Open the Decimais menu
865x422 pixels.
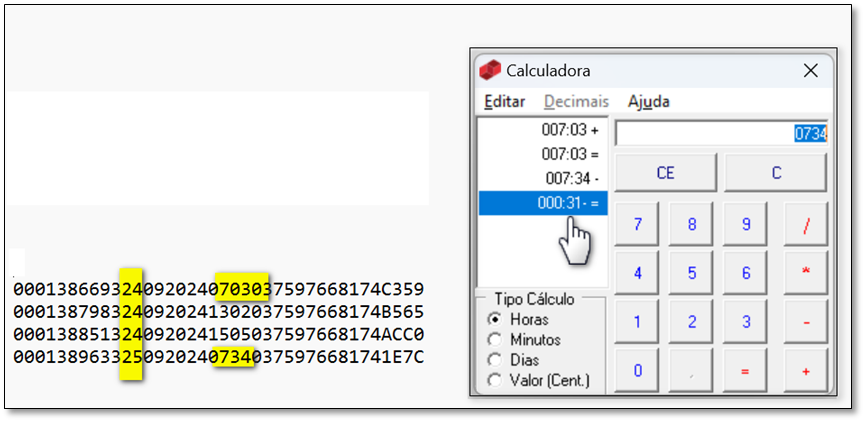coord(576,102)
